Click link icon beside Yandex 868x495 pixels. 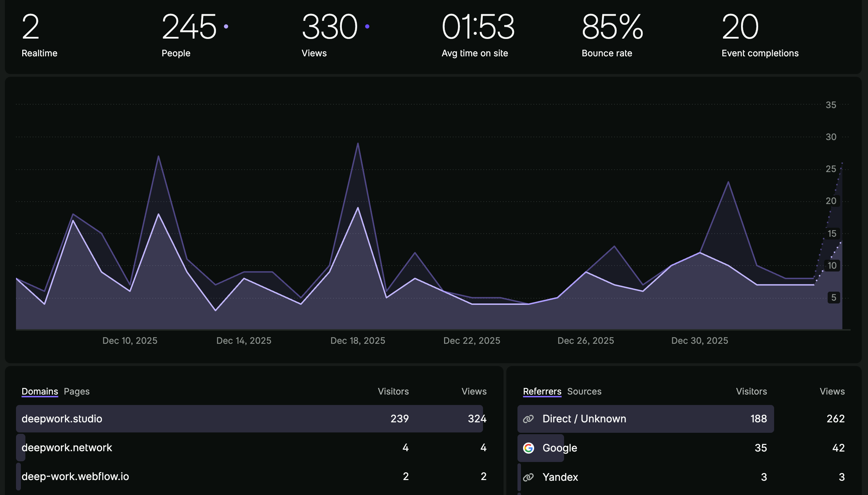(528, 477)
